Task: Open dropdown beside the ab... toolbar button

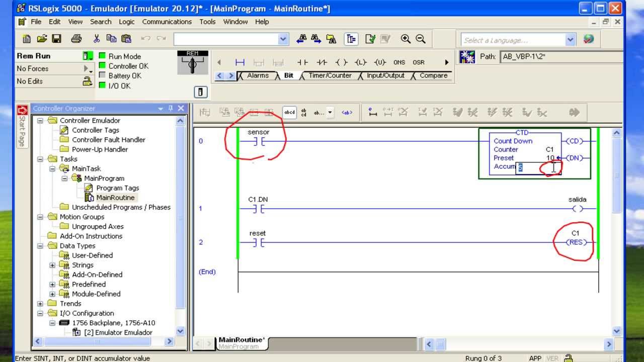Action: (330, 113)
